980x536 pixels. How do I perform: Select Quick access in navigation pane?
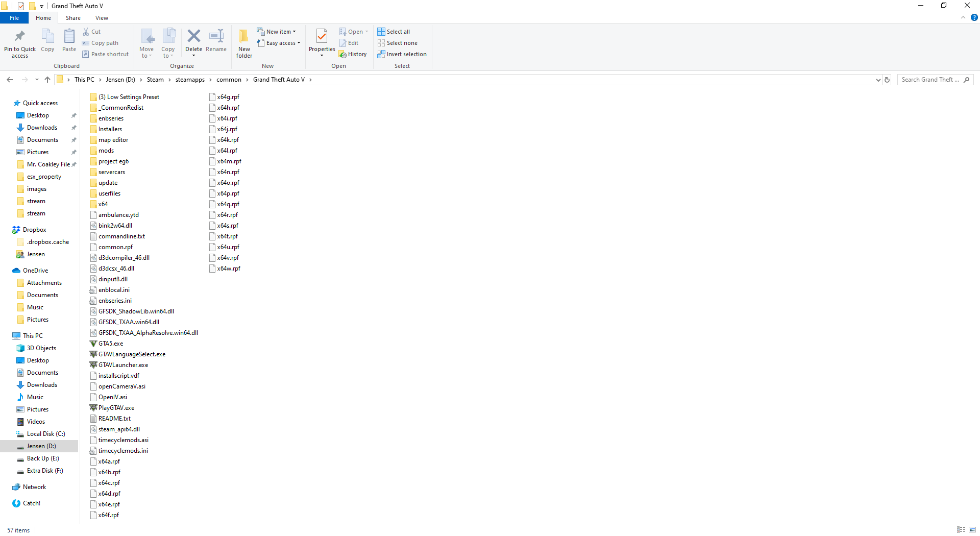(x=40, y=103)
